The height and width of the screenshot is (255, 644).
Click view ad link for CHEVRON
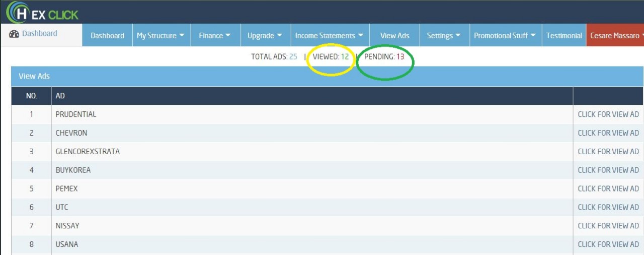coord(608,133)
